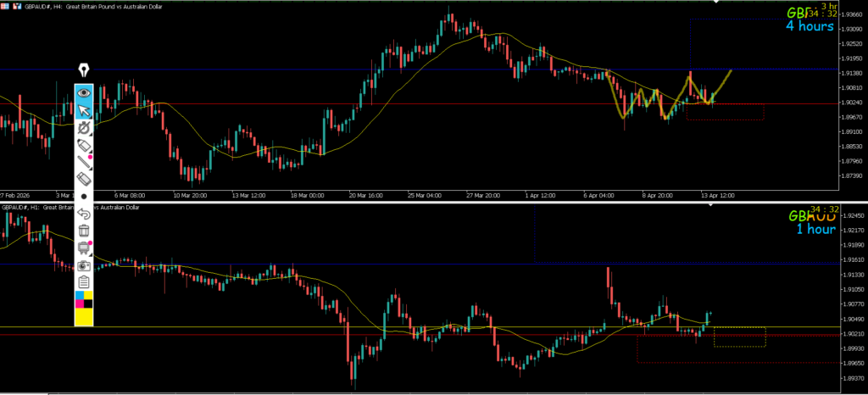Select the highlighter marker tool
Screen dimensions: 868x395
84,145
